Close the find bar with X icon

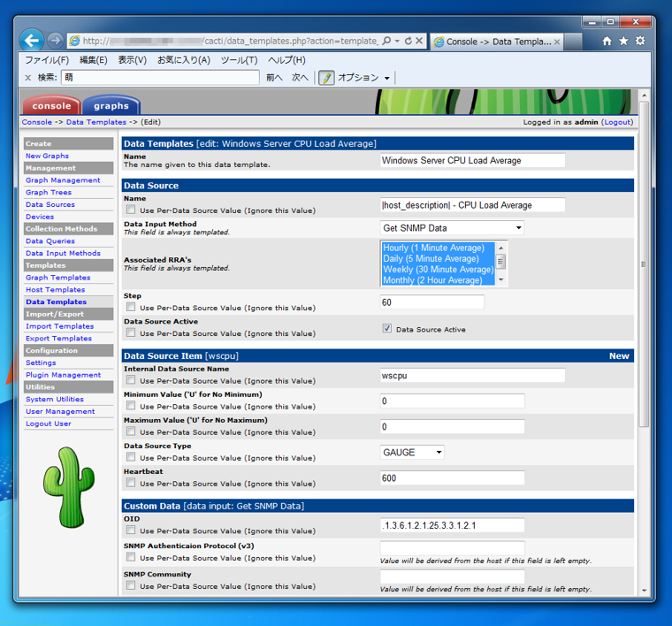click(28, 78)
